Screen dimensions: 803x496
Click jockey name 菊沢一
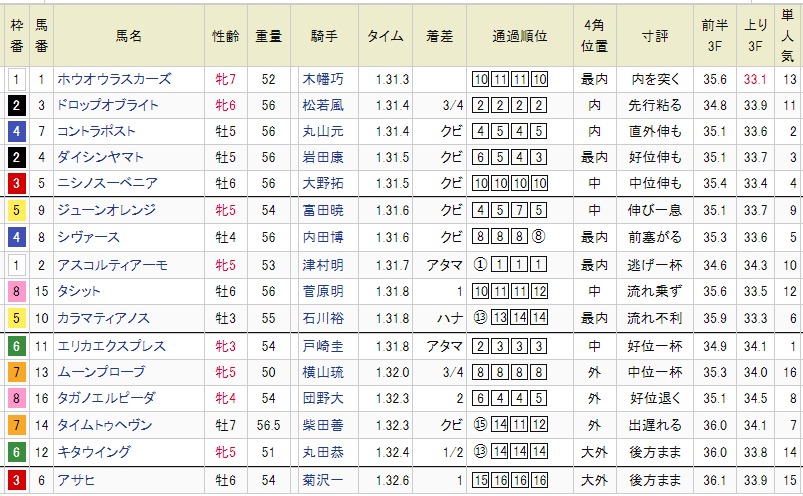click(322, 478)
